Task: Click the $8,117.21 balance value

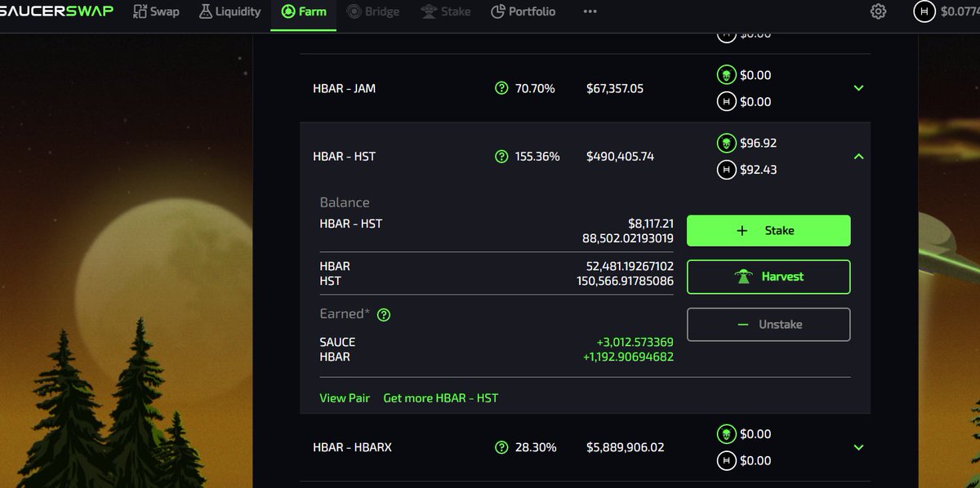Action: [651, 223]
